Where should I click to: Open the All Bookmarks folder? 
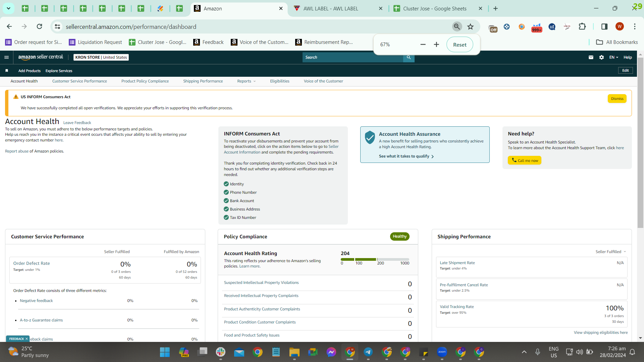(x=617, y=42)
